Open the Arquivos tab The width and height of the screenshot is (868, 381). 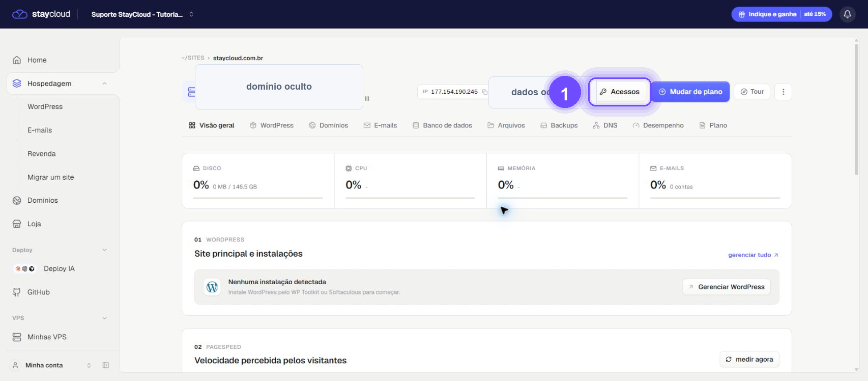point(506,125)
